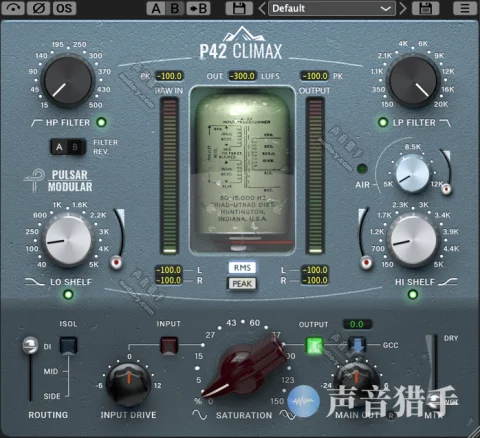
Task: Copy settings with the A→B button
Action: coord(198,8)
